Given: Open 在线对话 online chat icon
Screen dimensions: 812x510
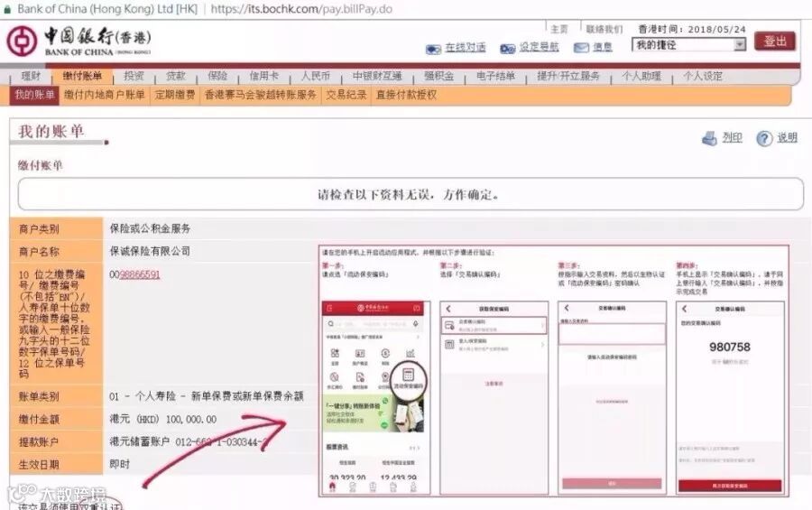Looking at the screenshot, I should click(x=433, y=49).
